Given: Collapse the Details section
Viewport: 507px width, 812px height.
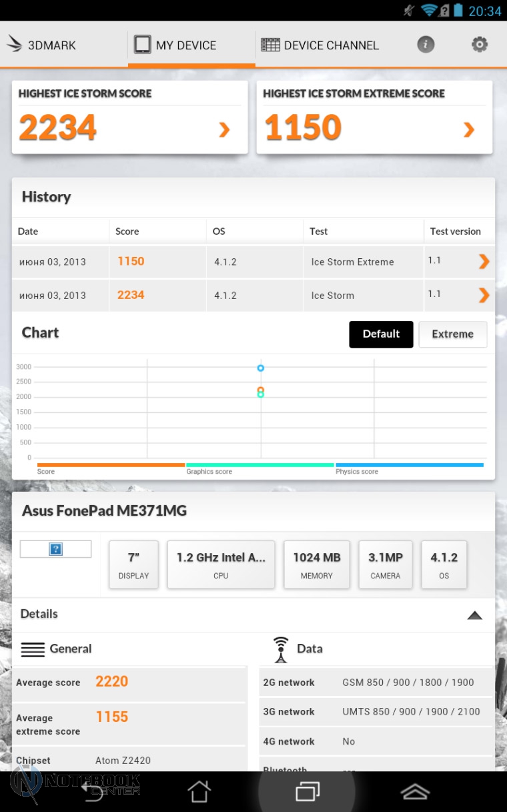Looking at the screenshot, I should click(474, 615).
